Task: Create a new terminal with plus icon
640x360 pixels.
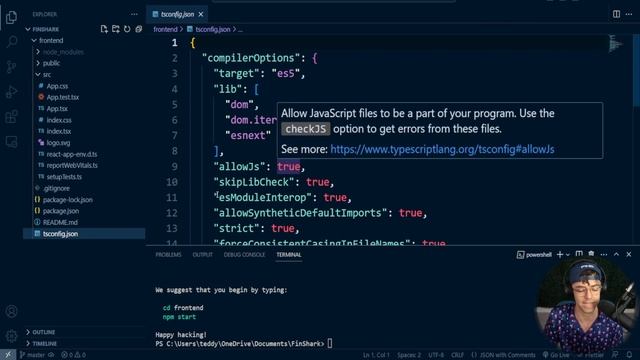Action: coord(560,254)
